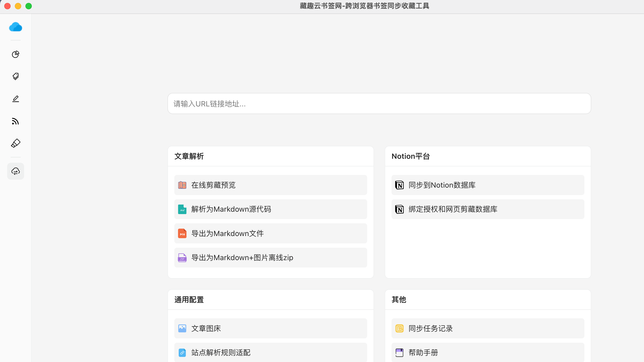Viewport: 644px width, 362px height.
Task: Click the URL link address input field
Action: click(x=379, y=103)
